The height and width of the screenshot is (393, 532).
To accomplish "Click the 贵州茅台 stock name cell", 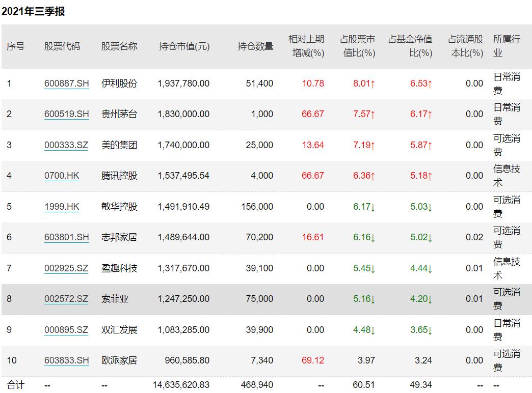I will pyautogui.click(x=119, y=114).
